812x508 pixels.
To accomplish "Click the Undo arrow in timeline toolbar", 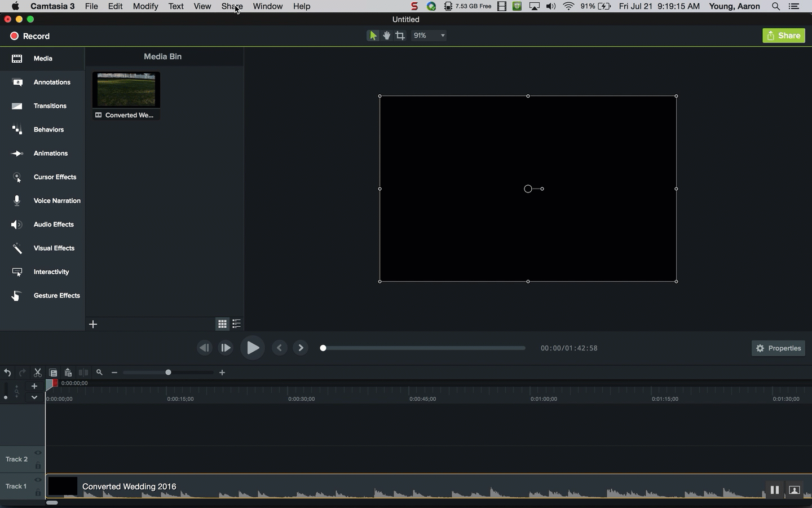I will tap(7, 373).
